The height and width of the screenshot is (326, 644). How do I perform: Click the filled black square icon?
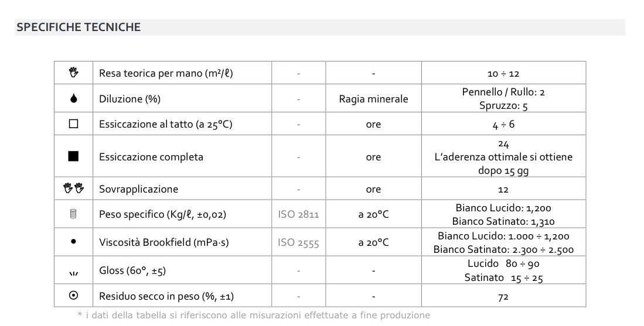point(73,156)
